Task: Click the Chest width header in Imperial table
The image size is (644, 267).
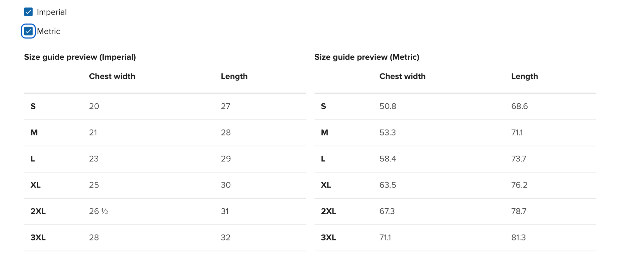Action: 112,76
